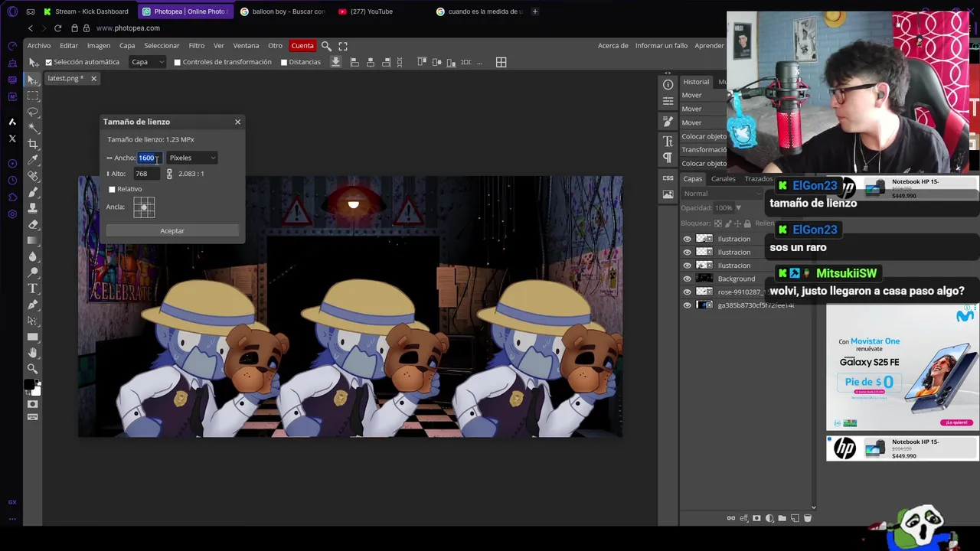Select the Dodge tool
The width and height of the screenshot is (980, 551).
coord(32,272)
